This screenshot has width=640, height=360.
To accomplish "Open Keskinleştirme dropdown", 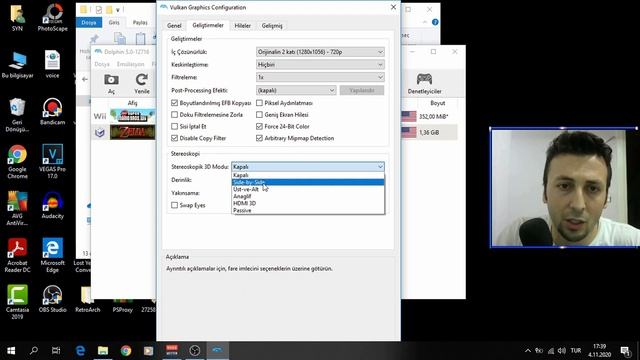I will coord(320,64).
